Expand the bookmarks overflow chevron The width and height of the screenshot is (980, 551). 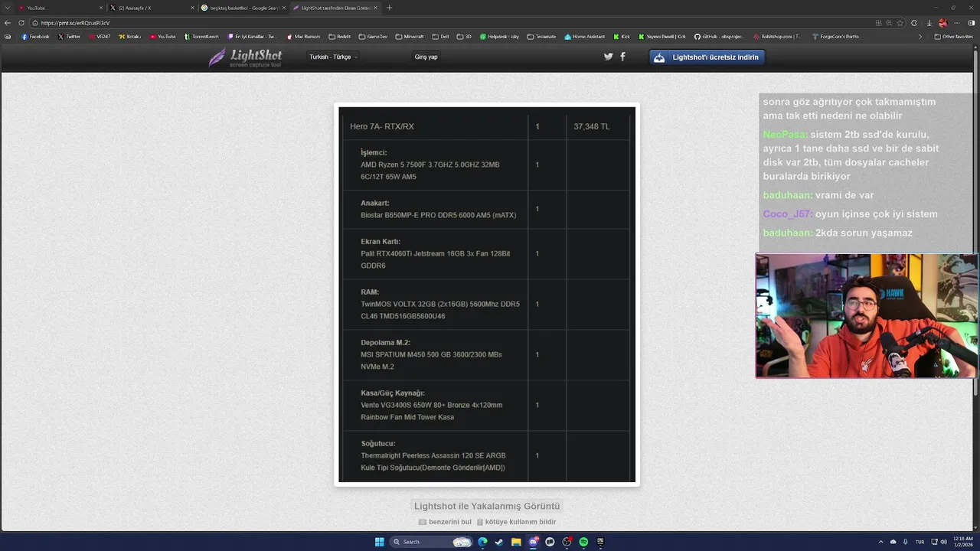click(920, 36)
